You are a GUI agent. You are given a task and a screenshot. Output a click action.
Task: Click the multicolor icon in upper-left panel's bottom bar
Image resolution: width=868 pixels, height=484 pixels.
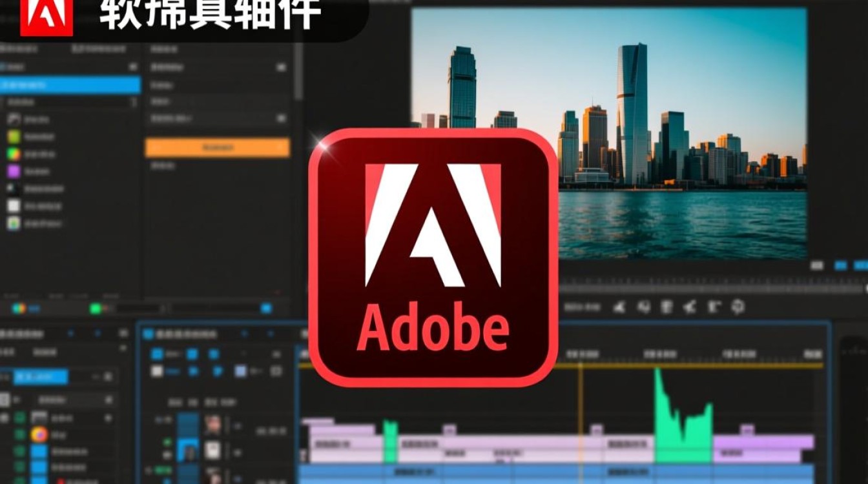tap(19, 308)
